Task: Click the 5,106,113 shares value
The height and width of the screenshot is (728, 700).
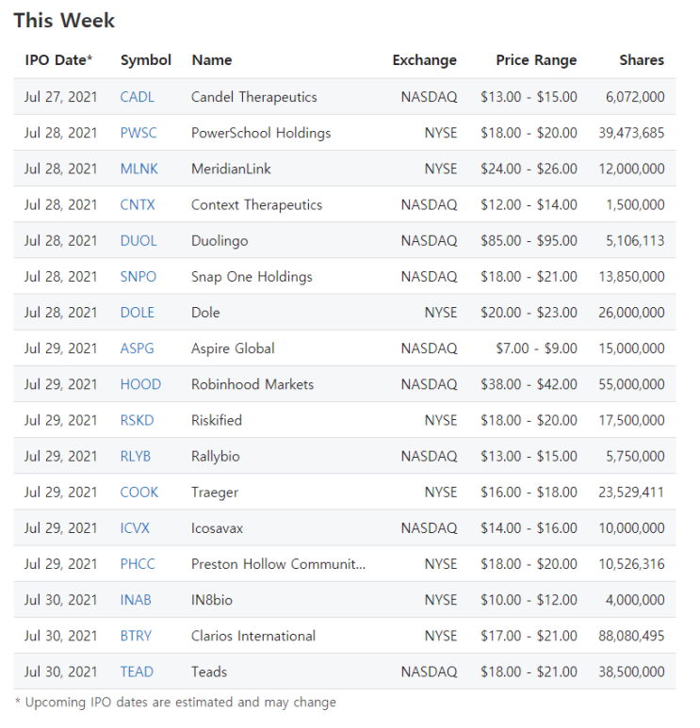Action: (x=635, y=240)
